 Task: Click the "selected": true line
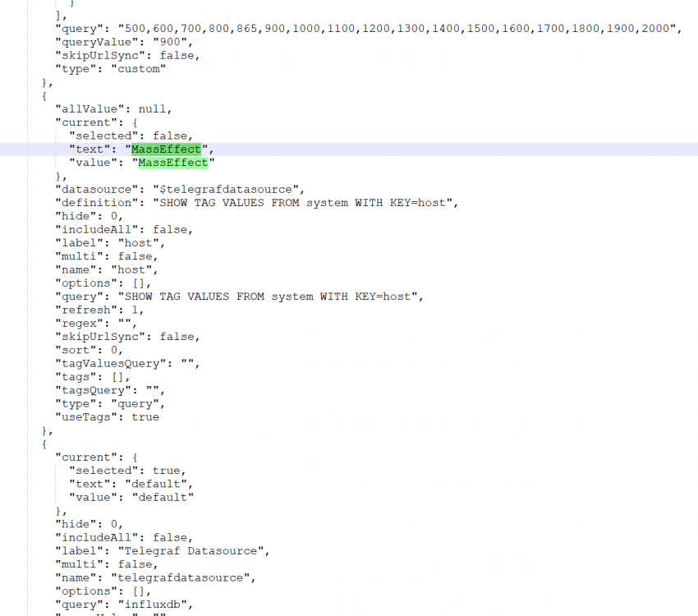click(126, 471)
